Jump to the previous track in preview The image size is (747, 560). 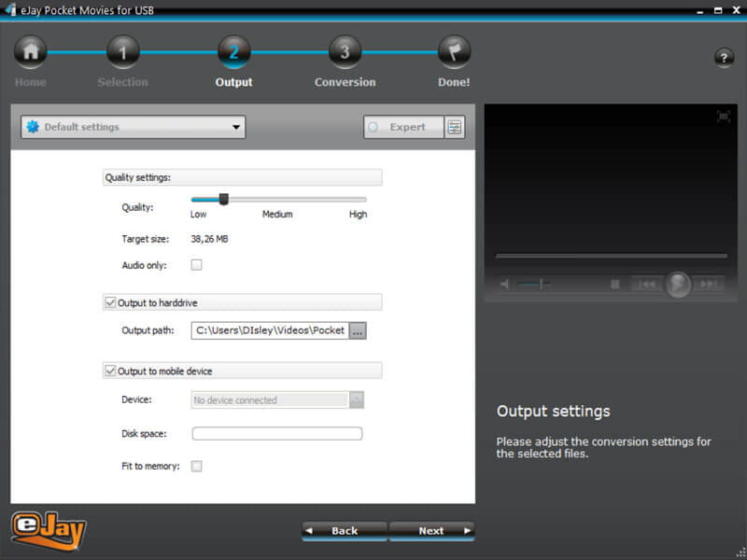click(645, 285)
